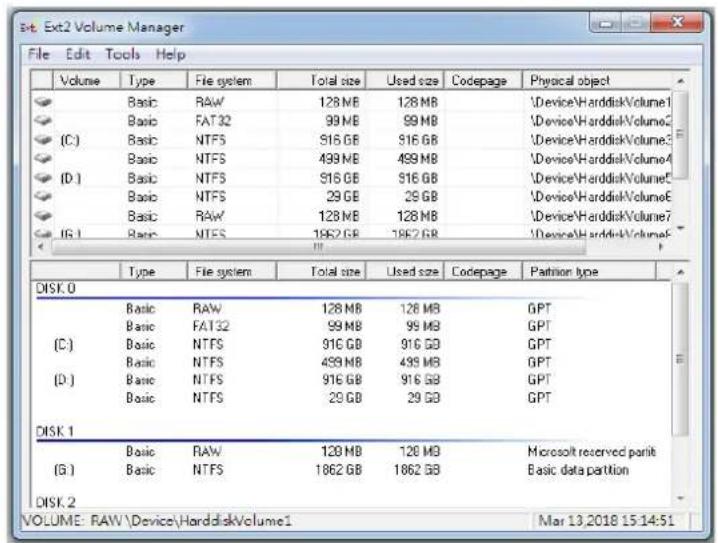The image size is (718, 543).
Task: Select \Device\HarddiskVolume5 physical object text
Action: point(600,178)
